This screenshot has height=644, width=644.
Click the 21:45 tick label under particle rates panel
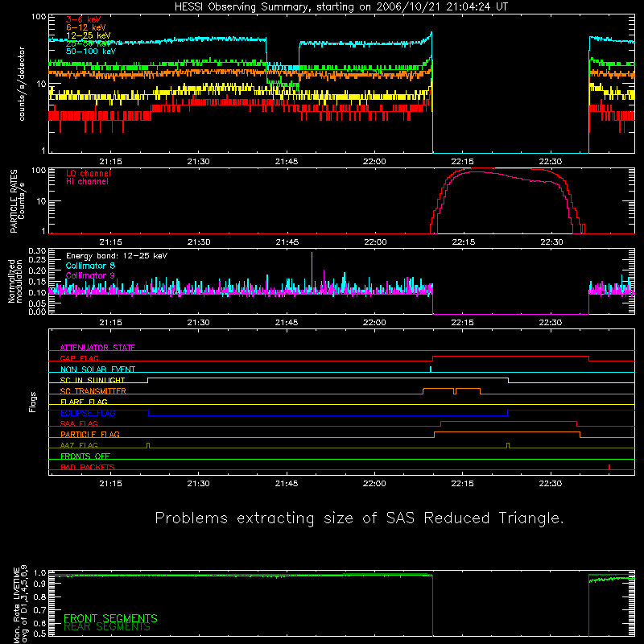(287, 242)
